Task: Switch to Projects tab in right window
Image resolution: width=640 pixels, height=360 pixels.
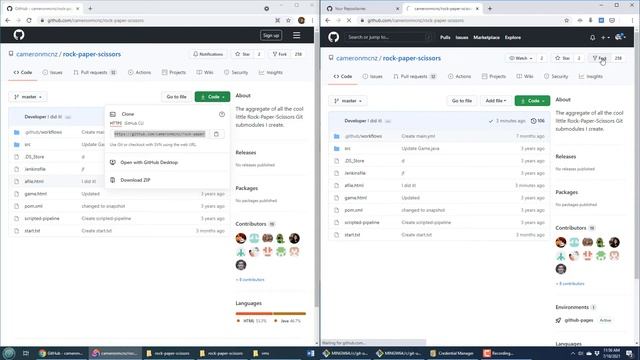Action: pos(493,77)
